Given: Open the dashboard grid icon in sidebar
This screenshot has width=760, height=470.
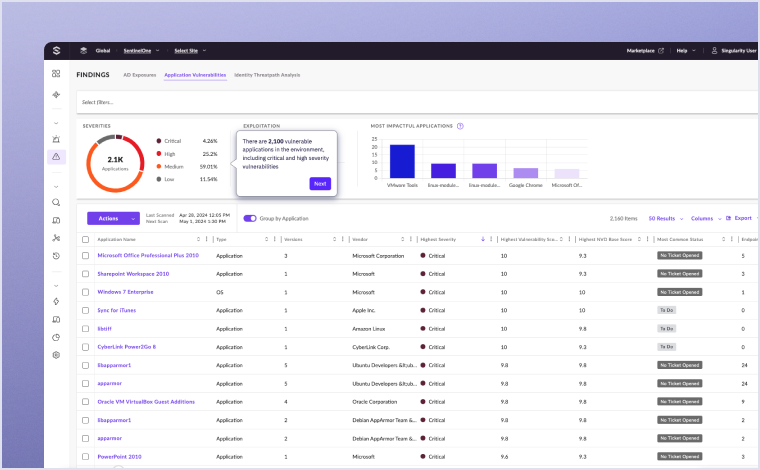Looking at the screenshot, I should (x=56, y=74).
